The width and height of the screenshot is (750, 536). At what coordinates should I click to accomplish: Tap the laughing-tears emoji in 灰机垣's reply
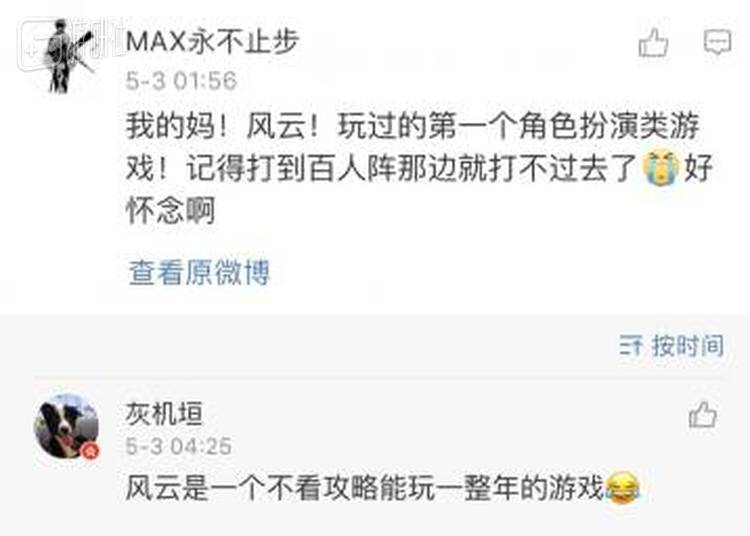coord(622,487)
